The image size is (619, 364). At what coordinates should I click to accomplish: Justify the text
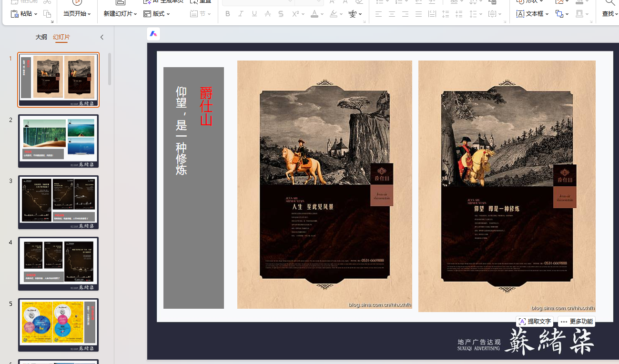click(x=418, y=14)
